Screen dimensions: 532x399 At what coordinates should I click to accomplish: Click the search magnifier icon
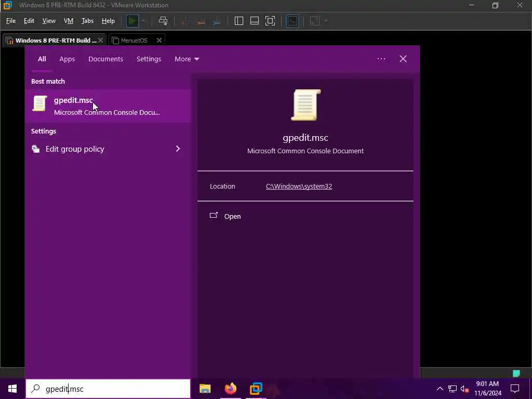pos(35,389)
